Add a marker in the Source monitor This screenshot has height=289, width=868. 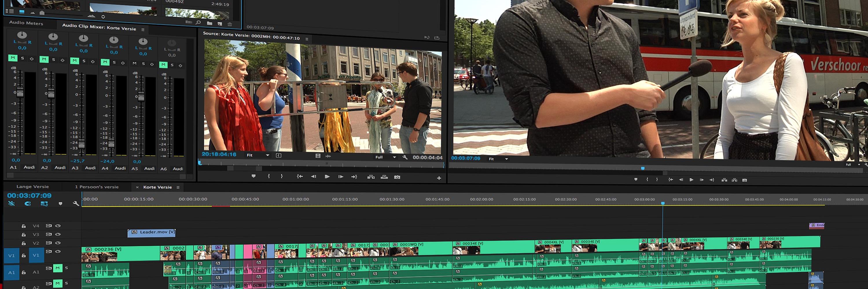(253, 176)
